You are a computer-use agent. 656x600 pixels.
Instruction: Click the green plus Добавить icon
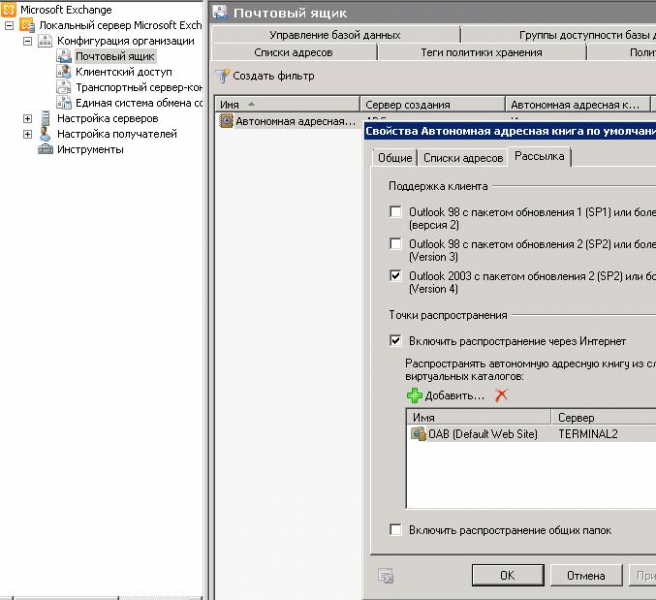pyautogui.click(x=414, y=396)
